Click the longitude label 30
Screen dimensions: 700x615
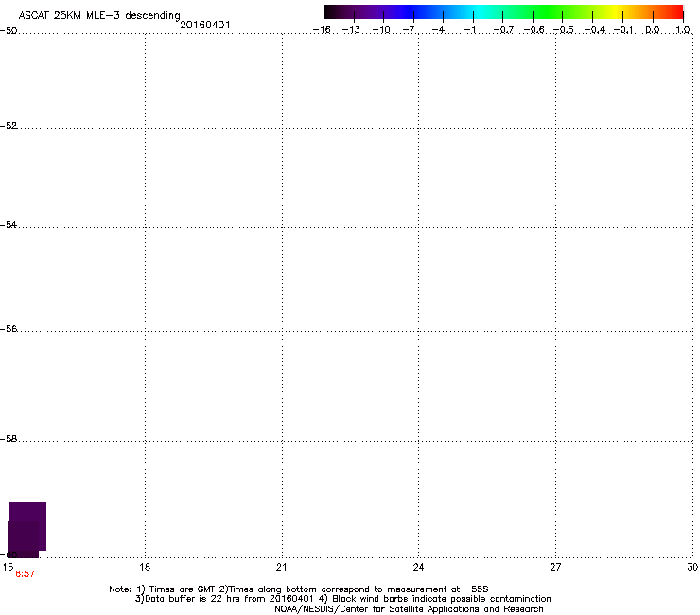[x=692, y=567]
